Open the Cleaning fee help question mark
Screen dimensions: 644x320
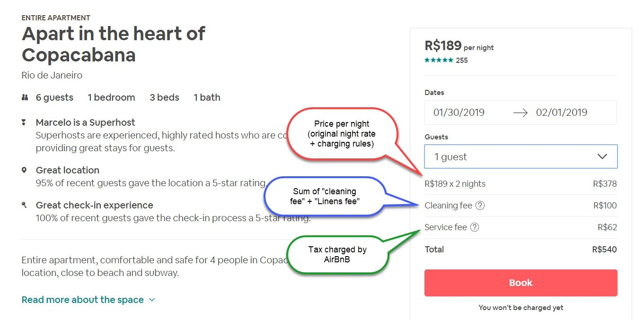[x=480, y=206]
